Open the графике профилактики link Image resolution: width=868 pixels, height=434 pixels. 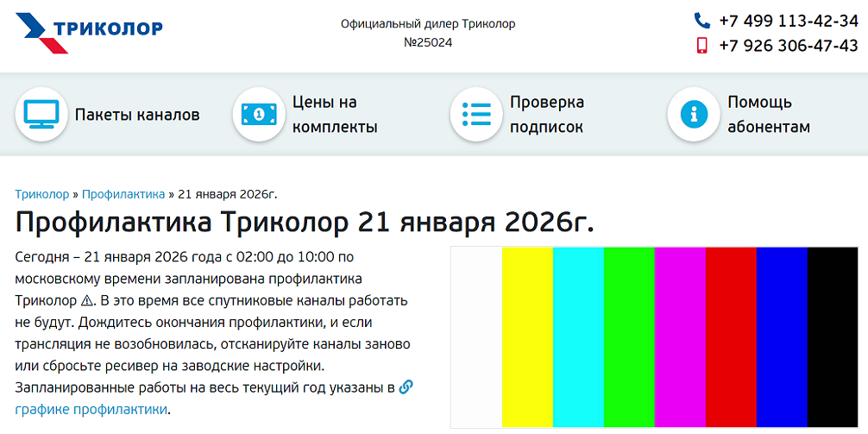tap(91, 410)
